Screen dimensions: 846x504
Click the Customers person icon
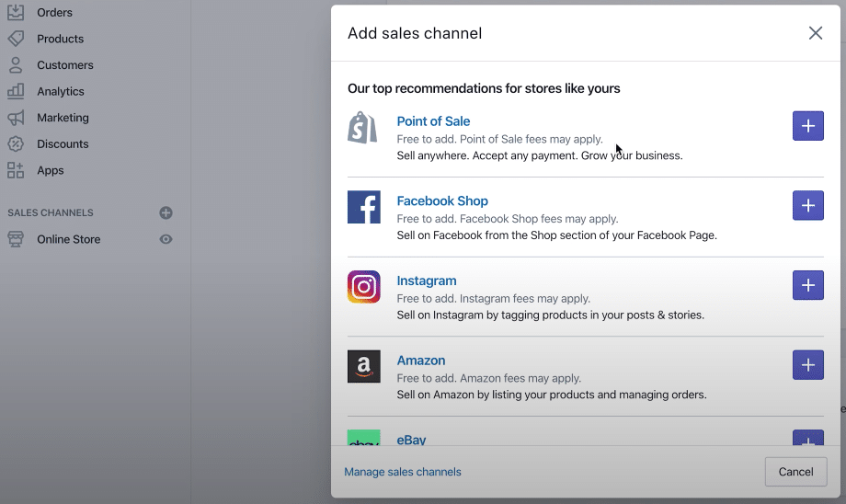[x=16, y=64]
